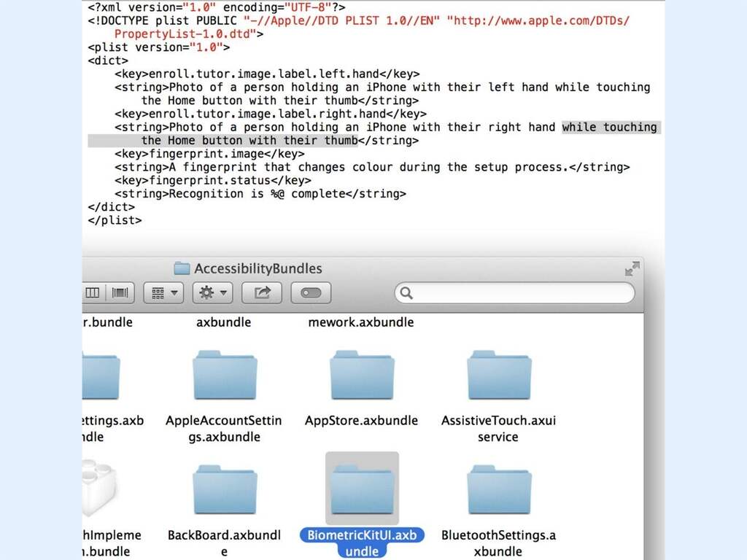
Task: Click the fingerprint.status key line
Action: tap(213, 181)
